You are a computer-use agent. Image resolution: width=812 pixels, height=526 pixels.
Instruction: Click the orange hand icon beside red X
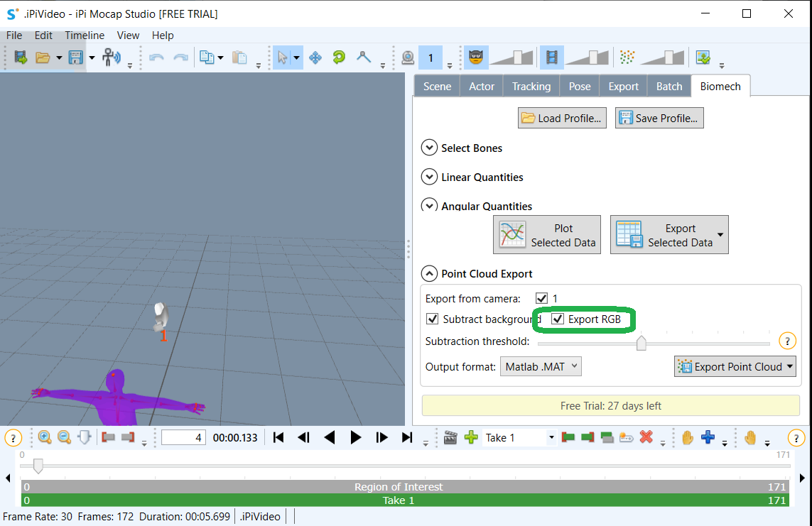pyautogui.click(x=687, y=437)
